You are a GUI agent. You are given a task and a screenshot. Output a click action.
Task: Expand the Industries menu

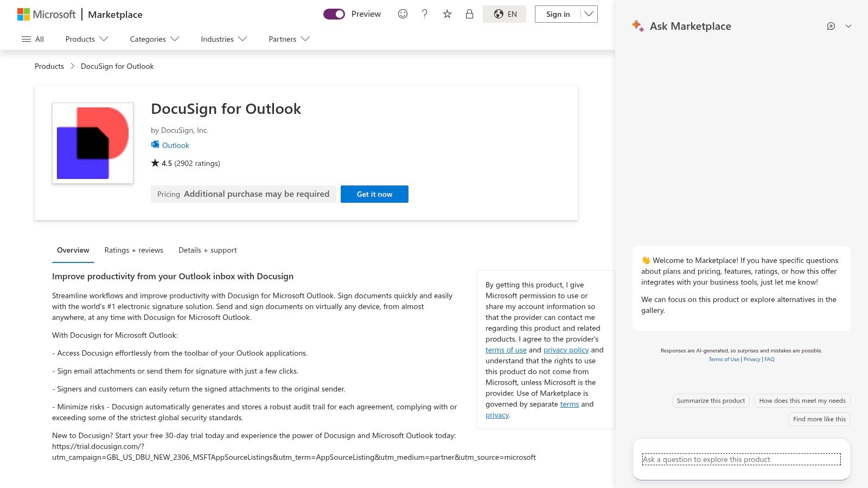pyautogui.click(x=224, y=39)
